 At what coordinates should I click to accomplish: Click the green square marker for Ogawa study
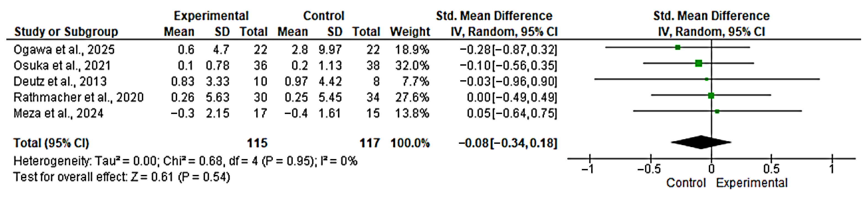coord(678,47)
